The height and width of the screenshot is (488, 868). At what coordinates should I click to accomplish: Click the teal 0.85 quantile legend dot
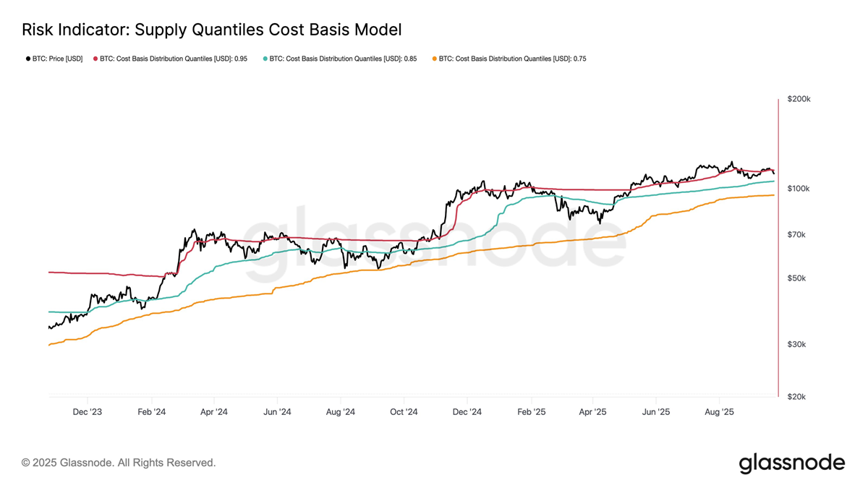265,59
